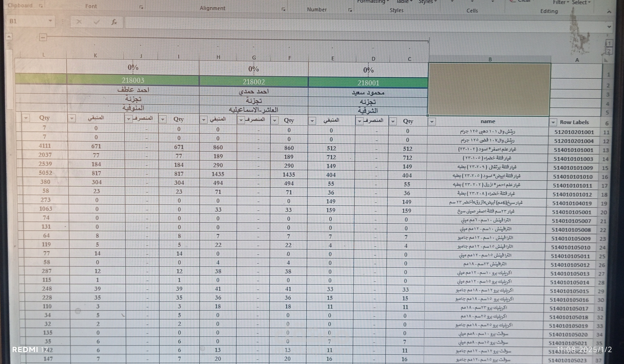Collapse the ribbon with the chevron
This screenshot has height=364, width=624.
click(609, 12)
